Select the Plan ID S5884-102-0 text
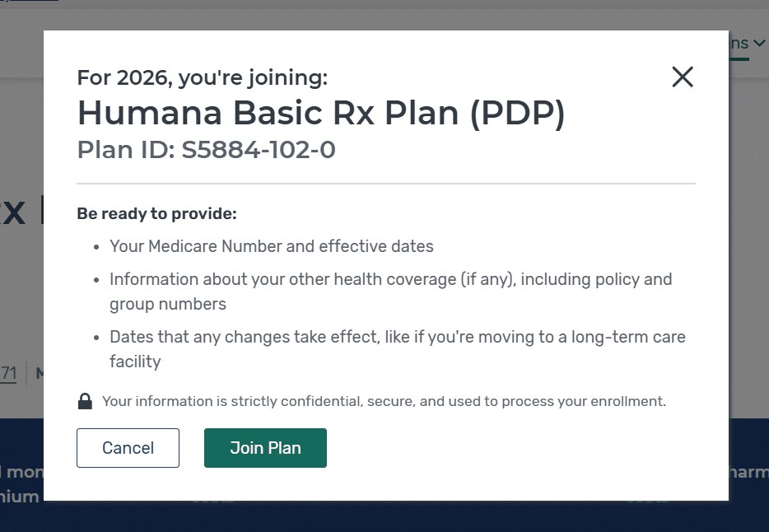Screen dimensions: 769x532 [206, 151]
